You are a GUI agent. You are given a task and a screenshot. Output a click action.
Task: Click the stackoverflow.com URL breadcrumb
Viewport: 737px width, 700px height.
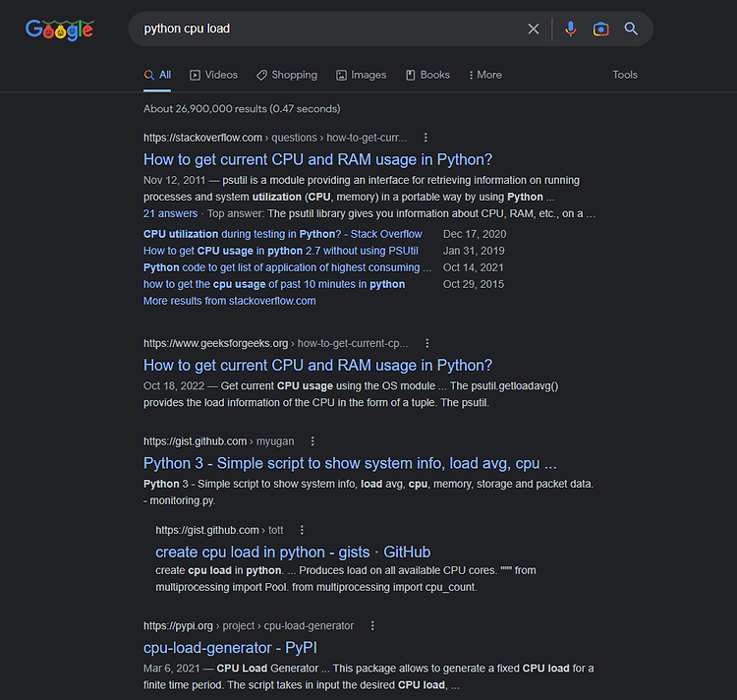[275, 138]
